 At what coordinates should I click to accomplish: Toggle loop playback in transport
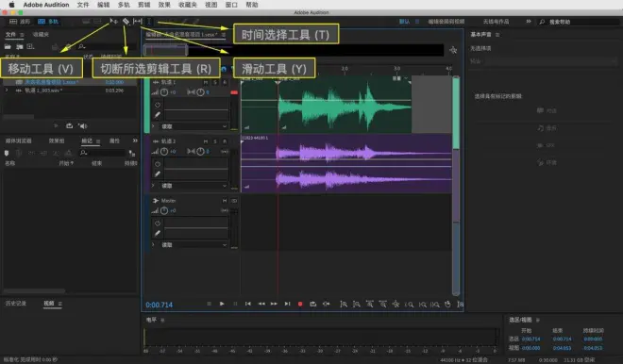pos(313,304)
